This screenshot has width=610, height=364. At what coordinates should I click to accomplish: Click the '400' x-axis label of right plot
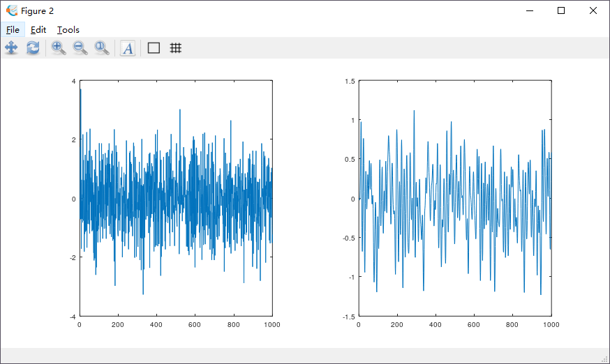(436, 325)
